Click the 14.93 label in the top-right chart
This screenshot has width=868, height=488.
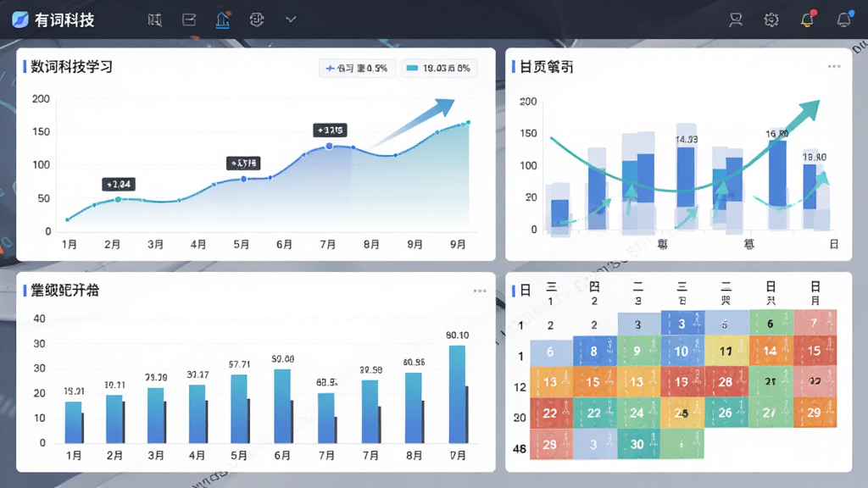point(687,140)
